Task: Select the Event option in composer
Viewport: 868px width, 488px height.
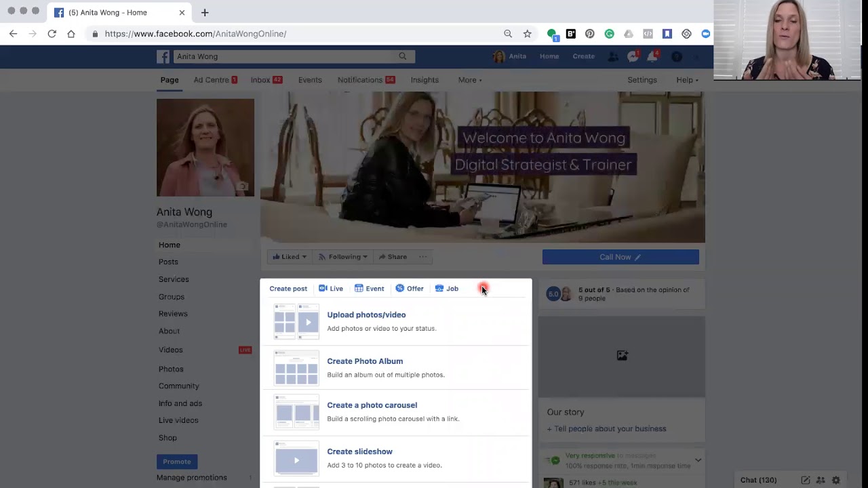Action: coord(369,289)
